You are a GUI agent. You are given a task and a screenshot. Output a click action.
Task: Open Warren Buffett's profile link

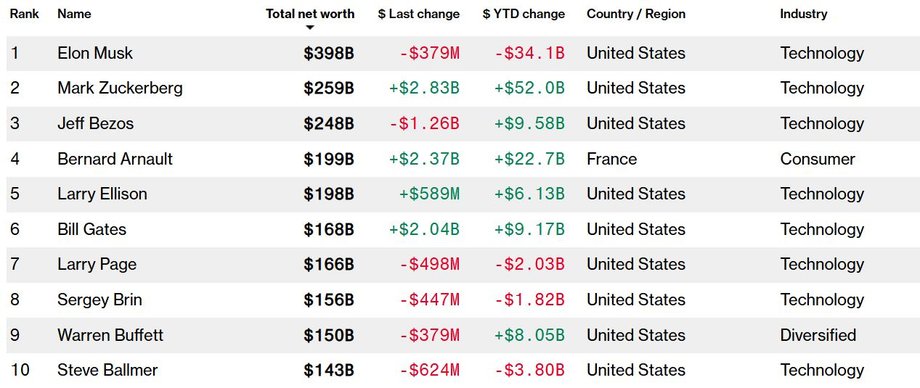pos(110,335)
